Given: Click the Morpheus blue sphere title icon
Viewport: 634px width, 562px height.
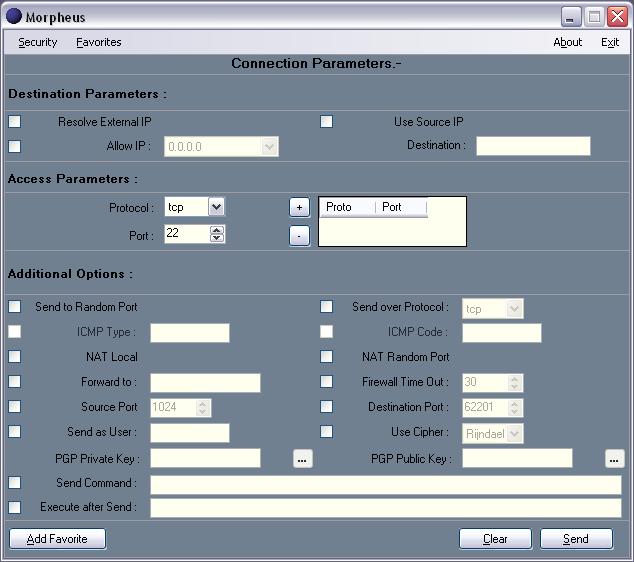Looking at the screenshot, I should (x=14, y=16).
